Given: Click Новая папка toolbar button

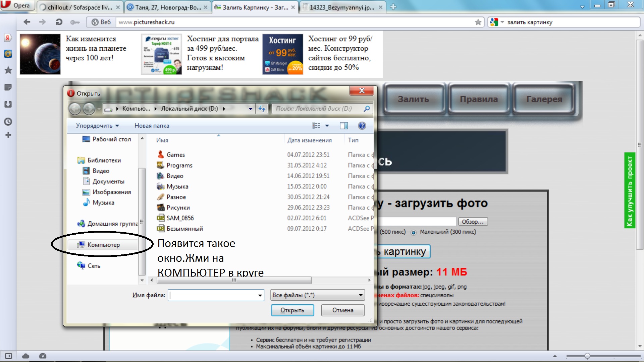Looking at the screenshot, I should [x=152, y=126].
